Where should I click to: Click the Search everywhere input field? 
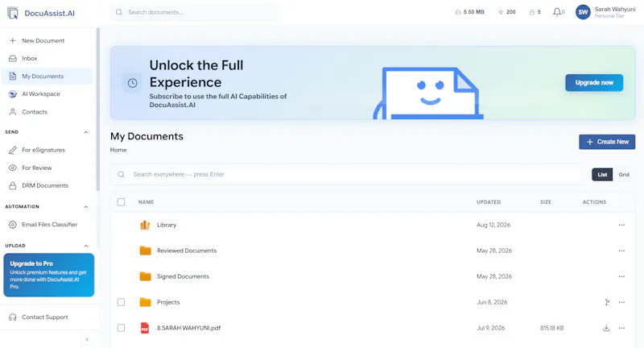[349, 175]
